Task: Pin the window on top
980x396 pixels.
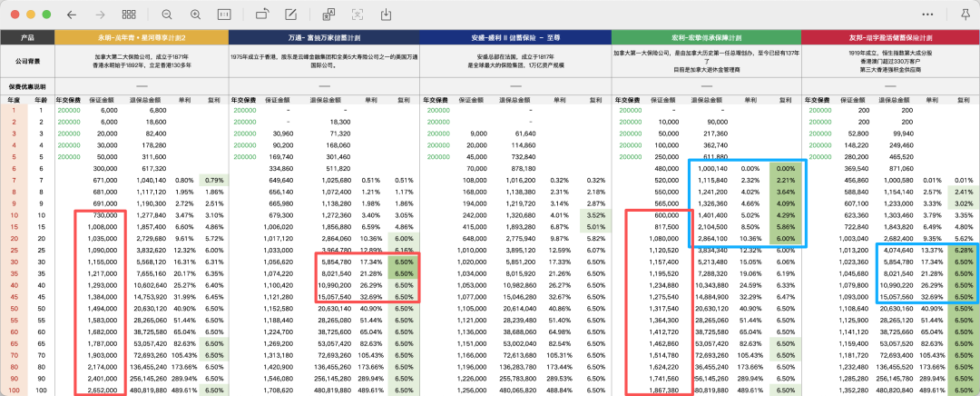Action: (x=963, y=15)
